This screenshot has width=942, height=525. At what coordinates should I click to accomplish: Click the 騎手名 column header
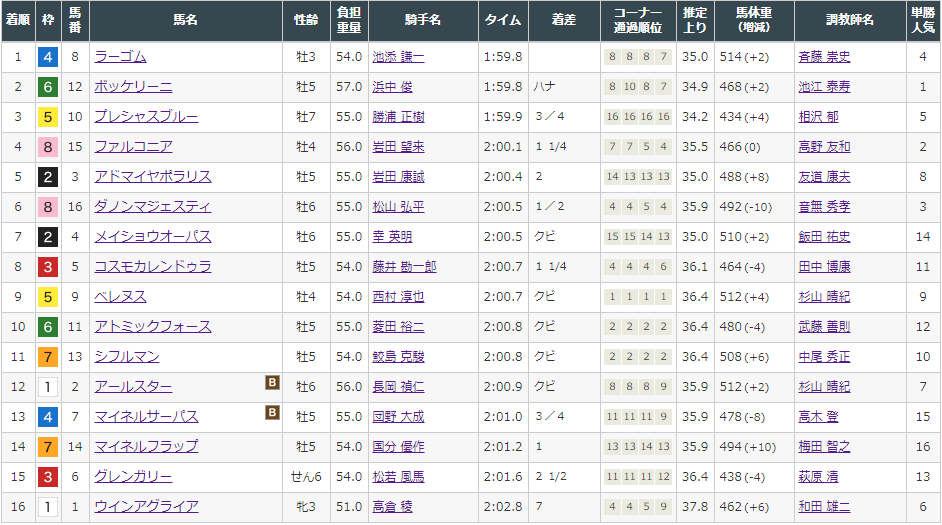423,20
